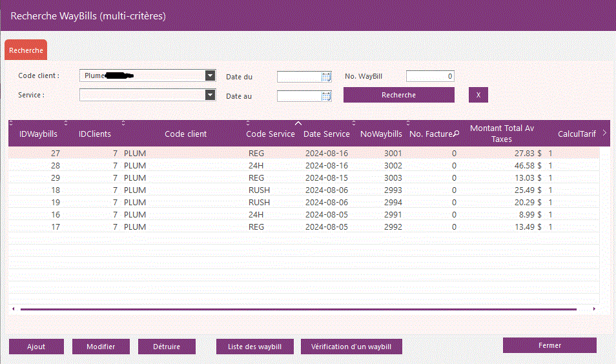The width and height of the screenshot is (616, 364).
Task: Click the search magnifier in No. Facture header
Action: click(x=456, y=134)
